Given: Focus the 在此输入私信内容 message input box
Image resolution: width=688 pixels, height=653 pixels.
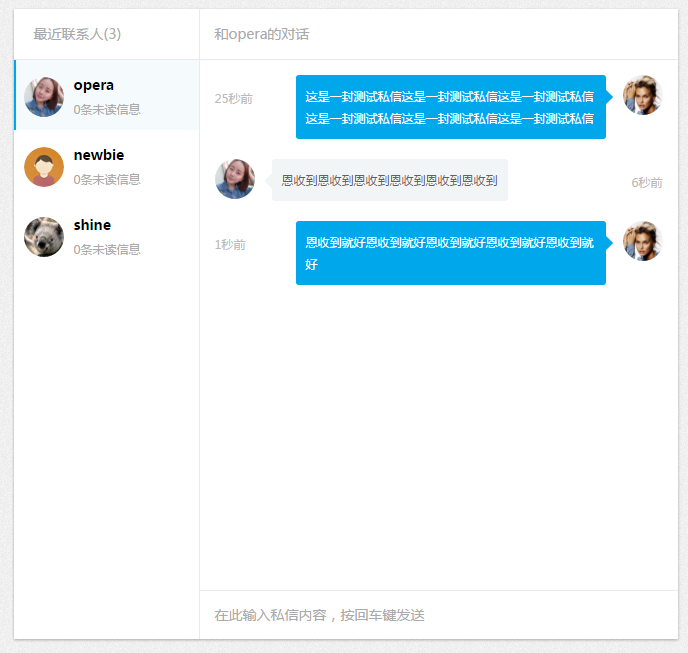Looking at the screenshot, I should (x=438, y=615).
